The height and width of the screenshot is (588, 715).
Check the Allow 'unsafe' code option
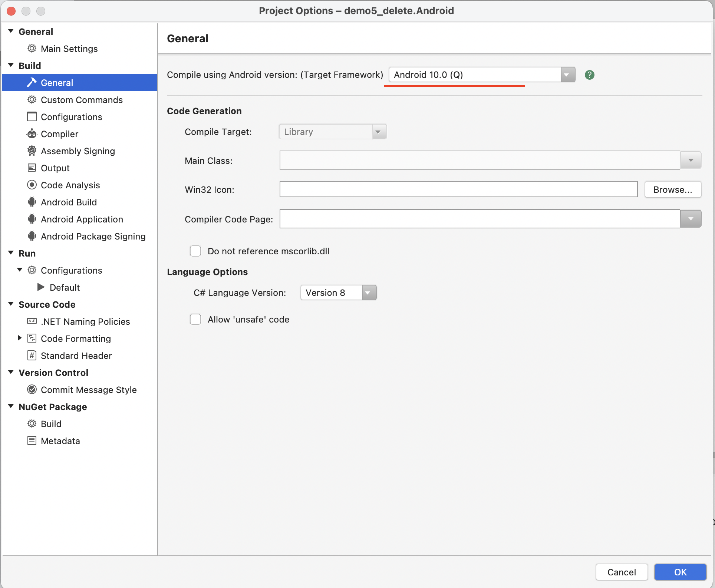[195, 319]
